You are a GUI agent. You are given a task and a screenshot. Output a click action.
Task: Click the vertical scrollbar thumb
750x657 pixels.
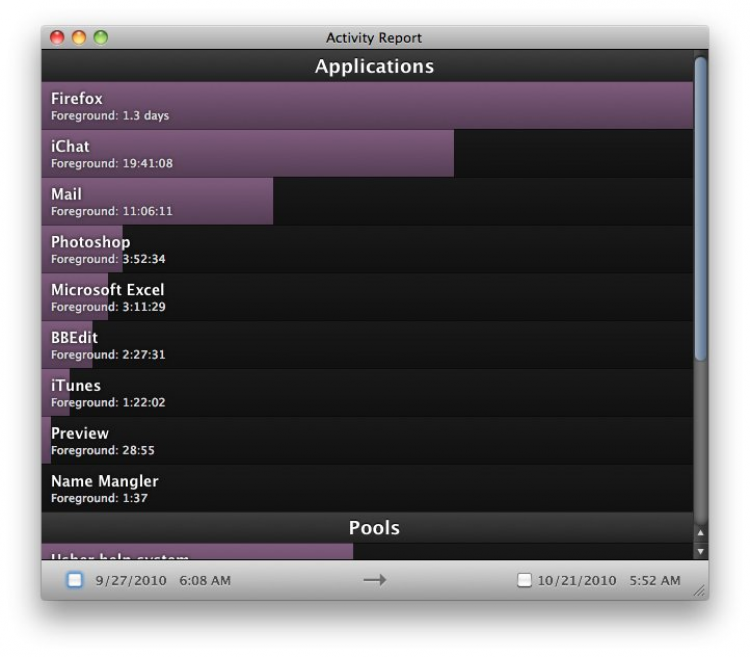click(x=701, y=208)
